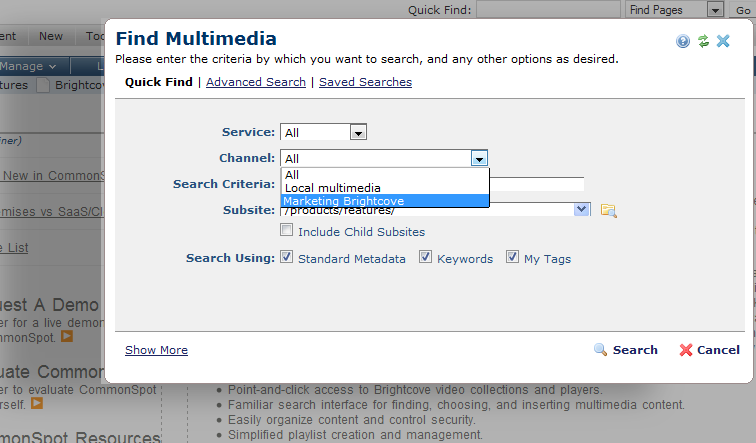The image size is (756, 443).
Task: Click orange arrow beside evaluate CommonSpot text
Action: (x=37, y=403)
